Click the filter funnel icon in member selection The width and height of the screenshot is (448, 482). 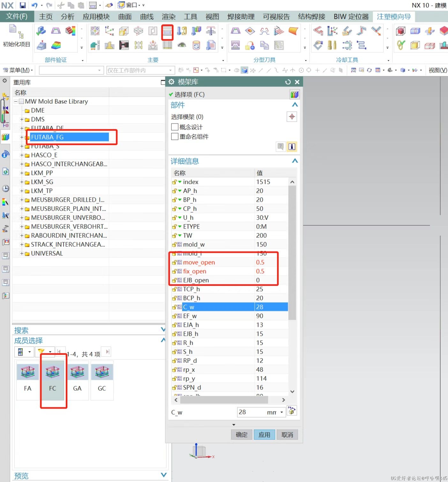[41, 352]
